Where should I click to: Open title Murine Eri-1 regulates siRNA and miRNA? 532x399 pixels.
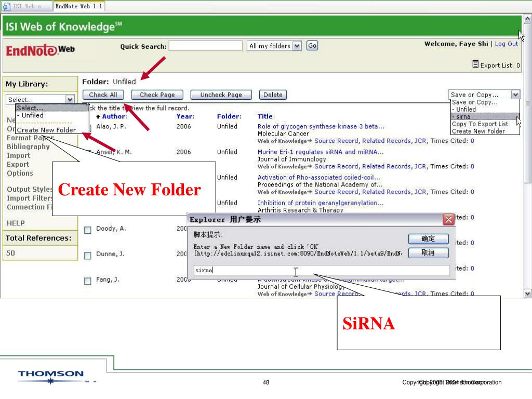coord(320,152)
